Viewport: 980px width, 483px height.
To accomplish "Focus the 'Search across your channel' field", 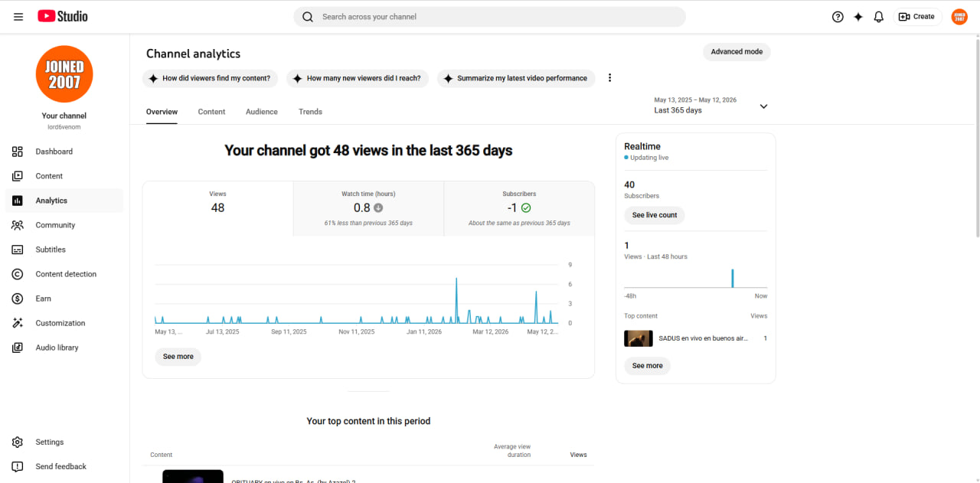I will tap(490, 17).
